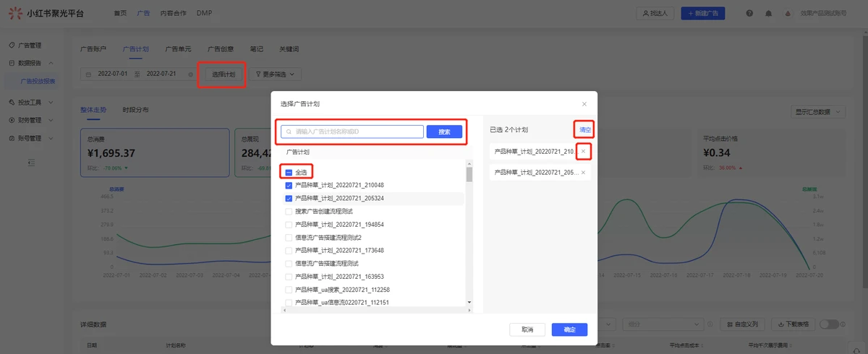This screenshot has width=868, height=354.
Task: Open the notification bell
Action: click(x=768, y=13)
